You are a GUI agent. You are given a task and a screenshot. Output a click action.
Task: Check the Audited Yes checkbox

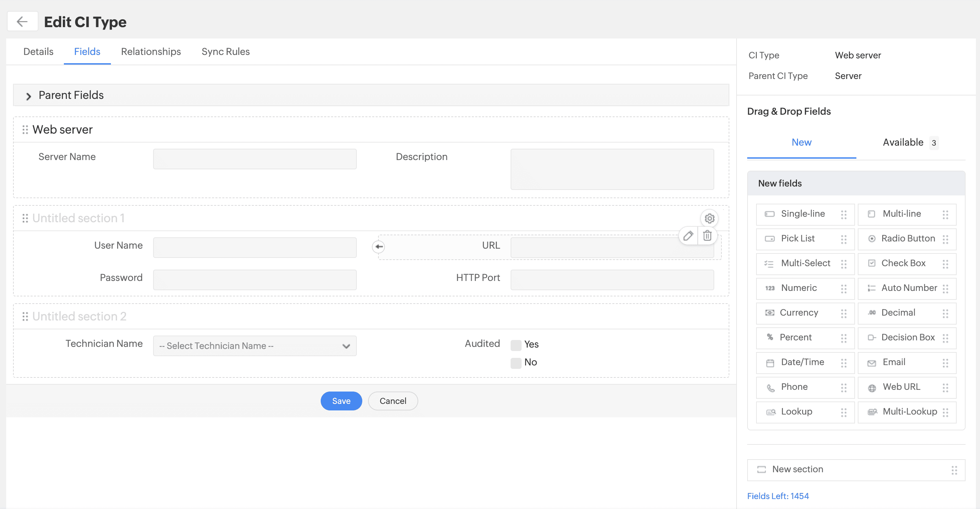[x=516, y=345]
